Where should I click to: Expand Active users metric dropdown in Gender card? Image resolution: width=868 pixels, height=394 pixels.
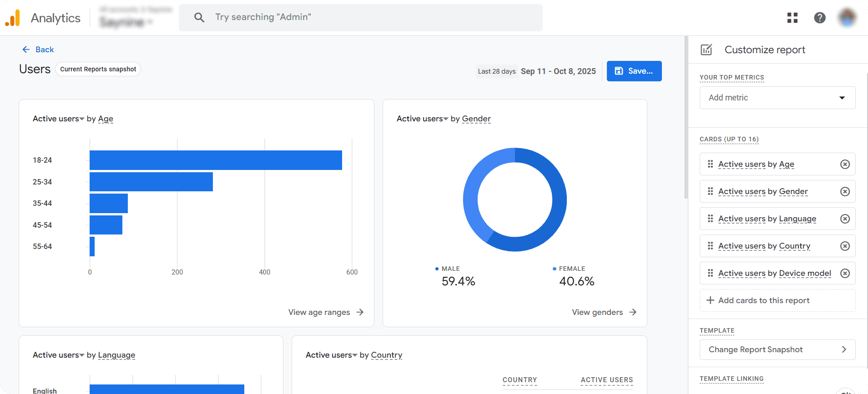pos(446,119)
